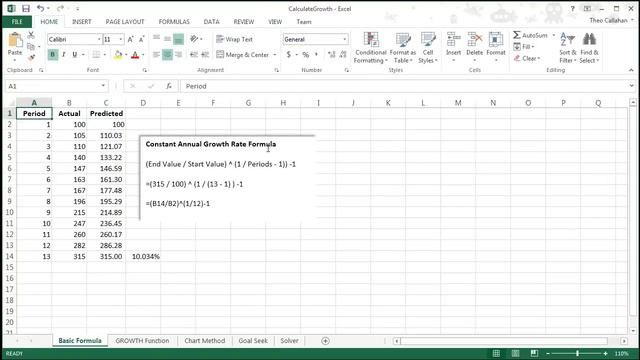Set Middle Align for cell
The image size is (640, 360).
tap(167, 39)
